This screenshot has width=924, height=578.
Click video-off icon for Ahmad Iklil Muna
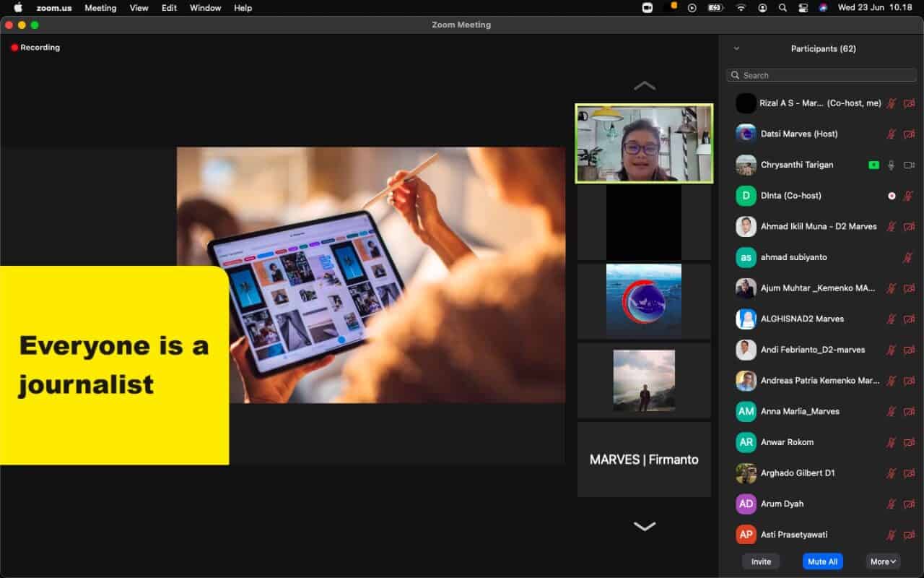point(909,227)
